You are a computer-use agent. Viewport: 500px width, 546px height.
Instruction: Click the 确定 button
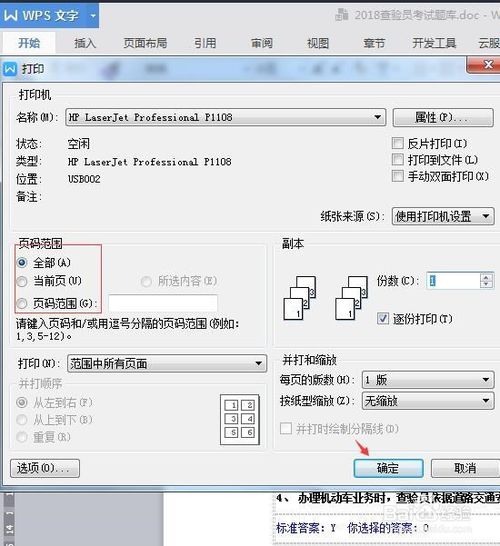click(x=388, y=468)
